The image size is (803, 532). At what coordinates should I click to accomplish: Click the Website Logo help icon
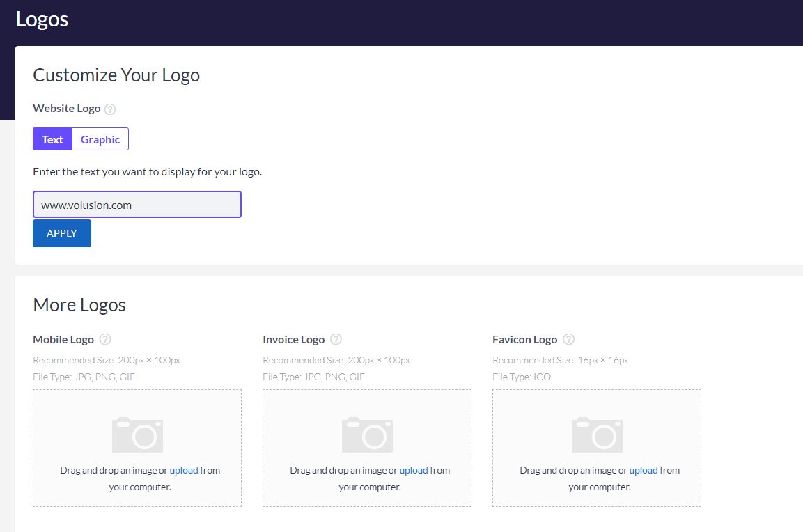point(110,109)
